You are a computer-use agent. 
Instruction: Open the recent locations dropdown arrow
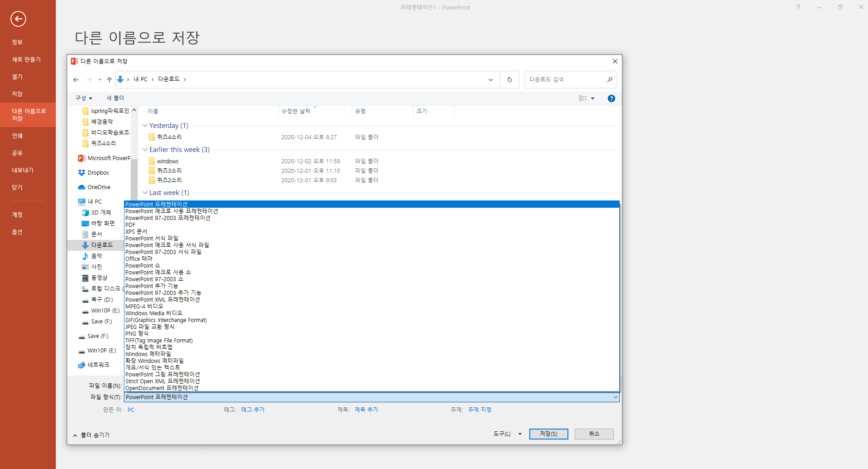coord(100,80)
